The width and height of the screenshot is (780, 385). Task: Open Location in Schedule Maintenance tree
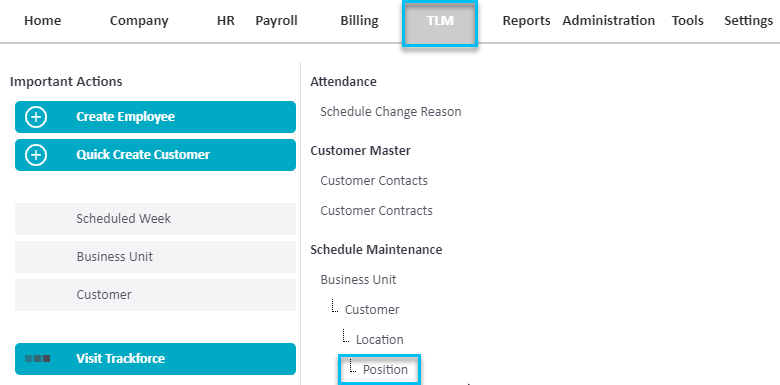tap(380, 340)
